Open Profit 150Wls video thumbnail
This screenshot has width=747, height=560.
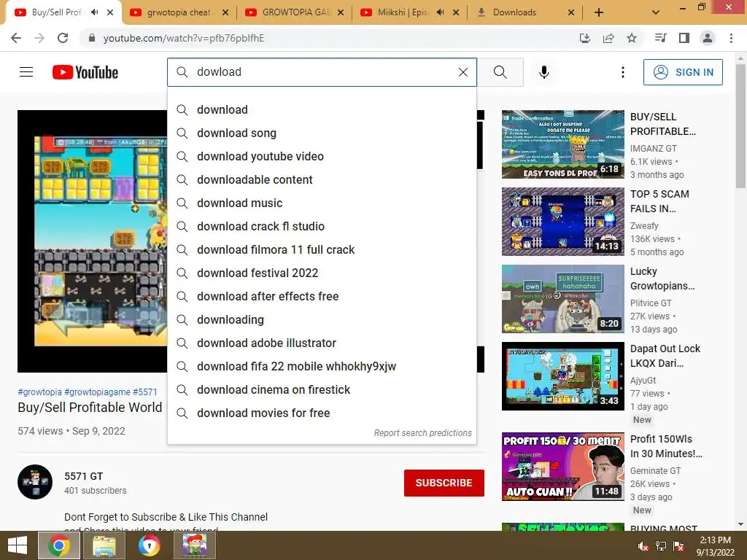562,466
